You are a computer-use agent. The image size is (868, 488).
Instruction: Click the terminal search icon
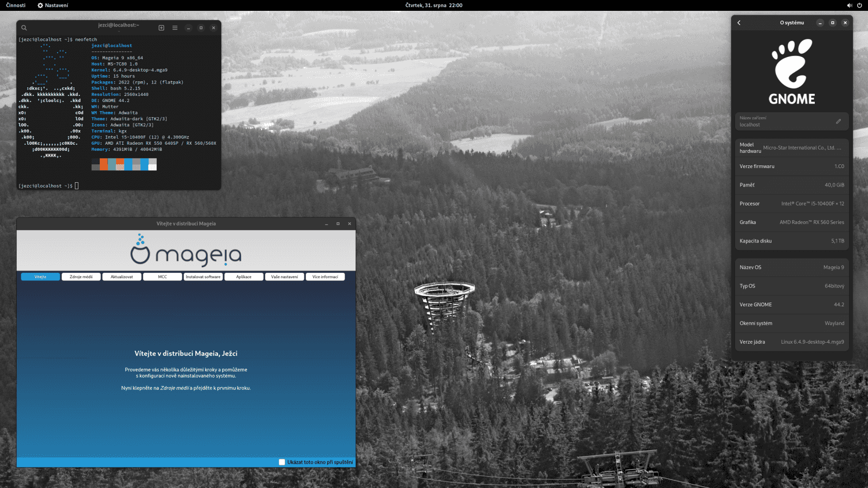(x=24, y=28)
